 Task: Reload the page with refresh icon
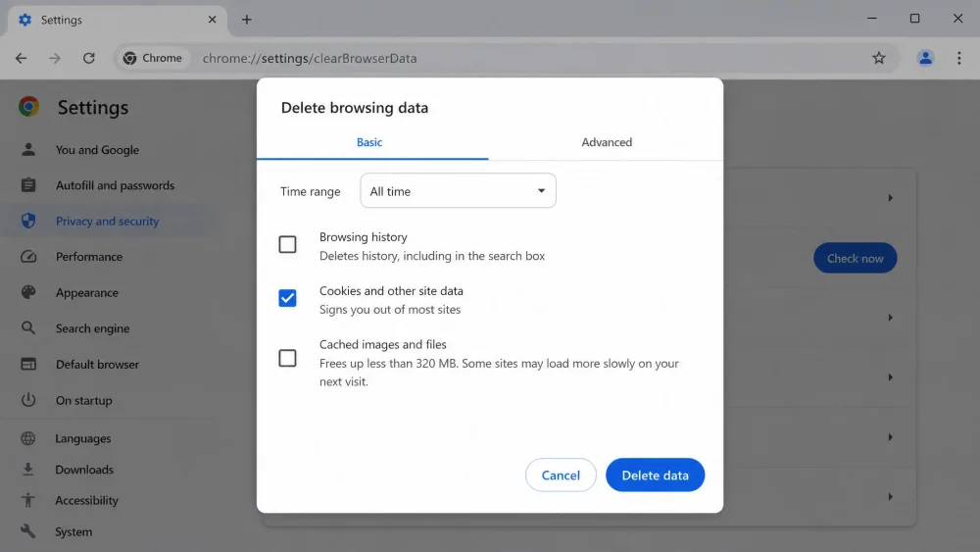pos(89,58)
